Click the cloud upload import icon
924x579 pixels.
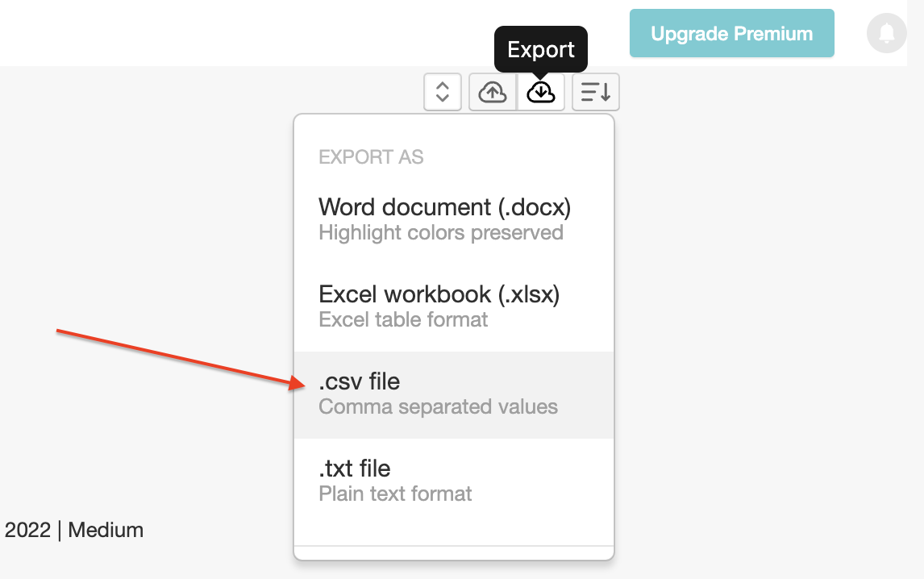(492, 92)
